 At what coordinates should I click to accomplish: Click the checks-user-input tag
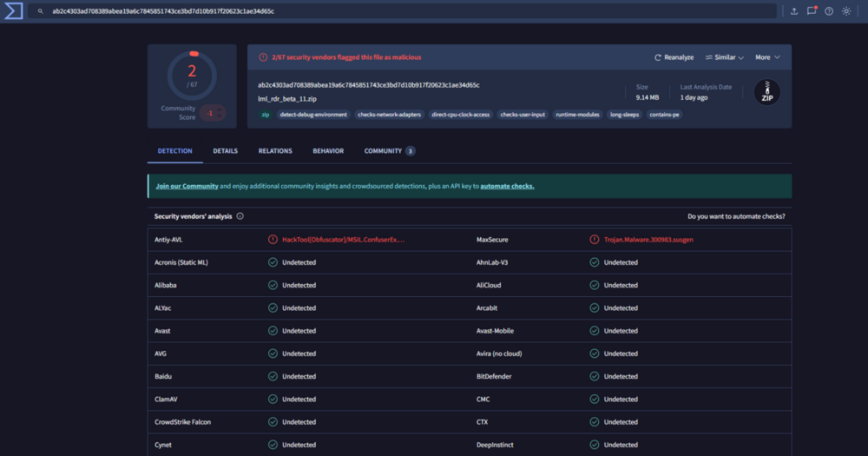(x=523, y=115)
